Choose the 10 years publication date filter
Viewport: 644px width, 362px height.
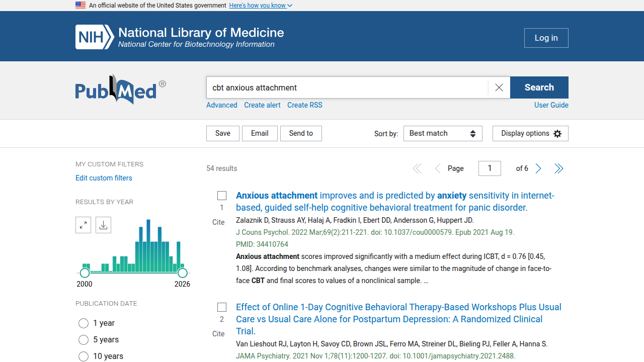point(84,356)
